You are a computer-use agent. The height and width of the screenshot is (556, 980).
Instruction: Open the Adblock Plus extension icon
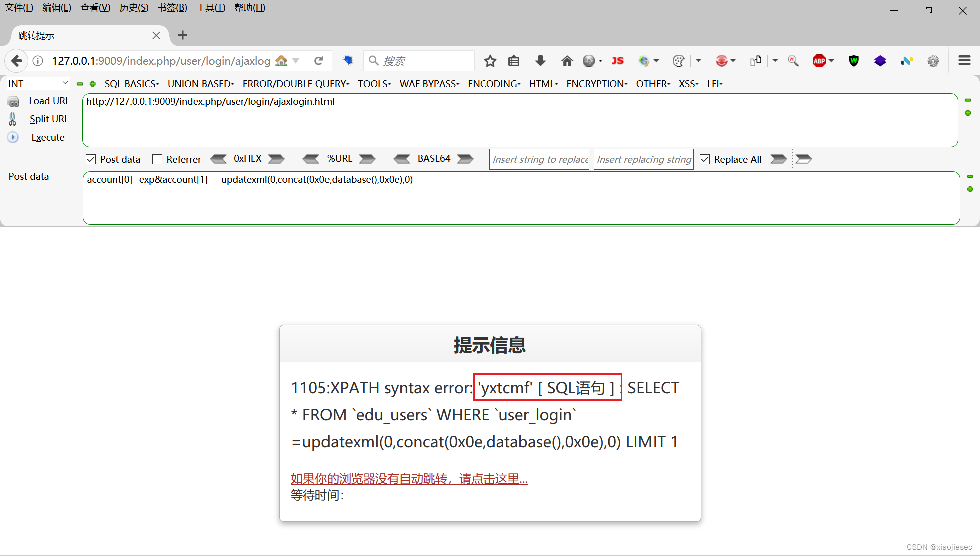(820, 61)
